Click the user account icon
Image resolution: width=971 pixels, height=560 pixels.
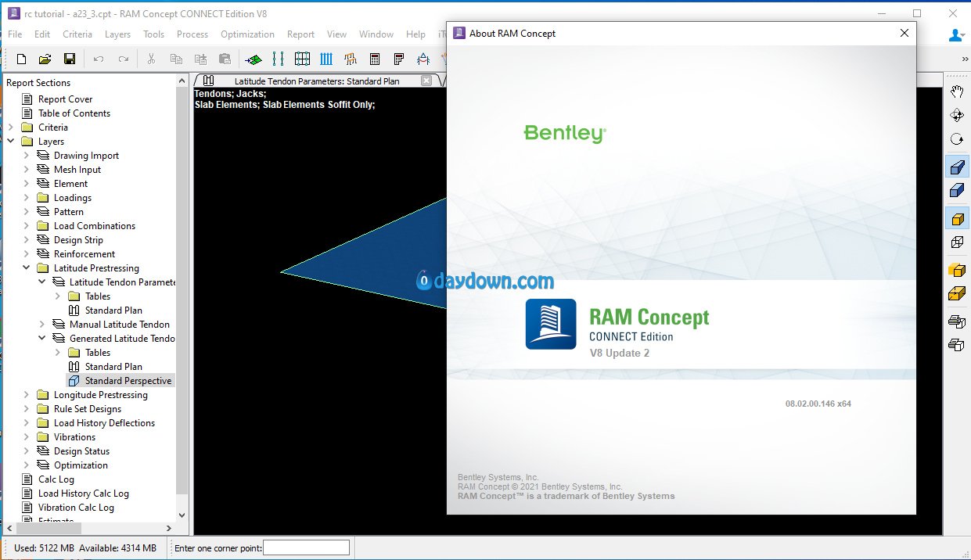[x=956, y=35]
